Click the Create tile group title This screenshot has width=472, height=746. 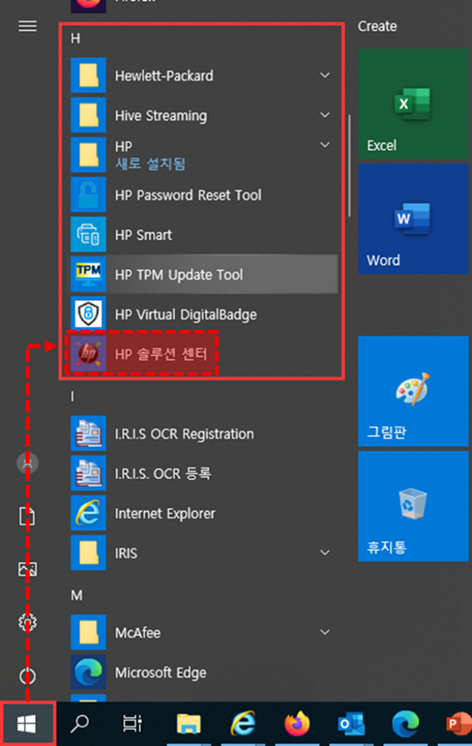[377, 26]
